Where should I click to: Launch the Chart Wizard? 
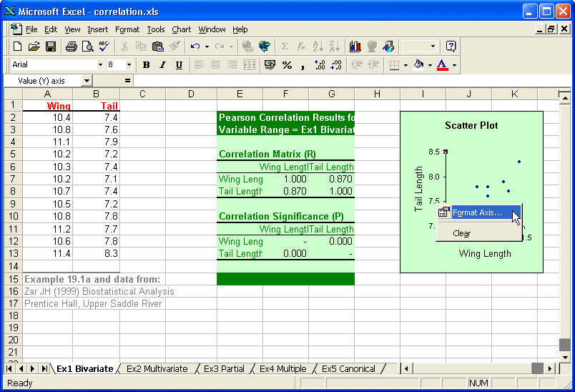[355, 46]
